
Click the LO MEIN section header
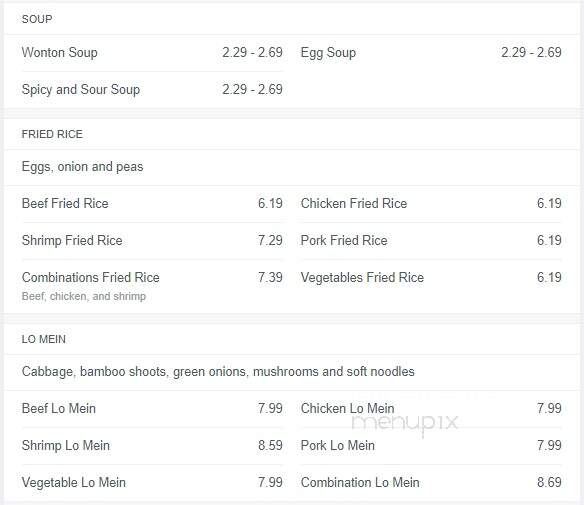click(x=44, y=339)
